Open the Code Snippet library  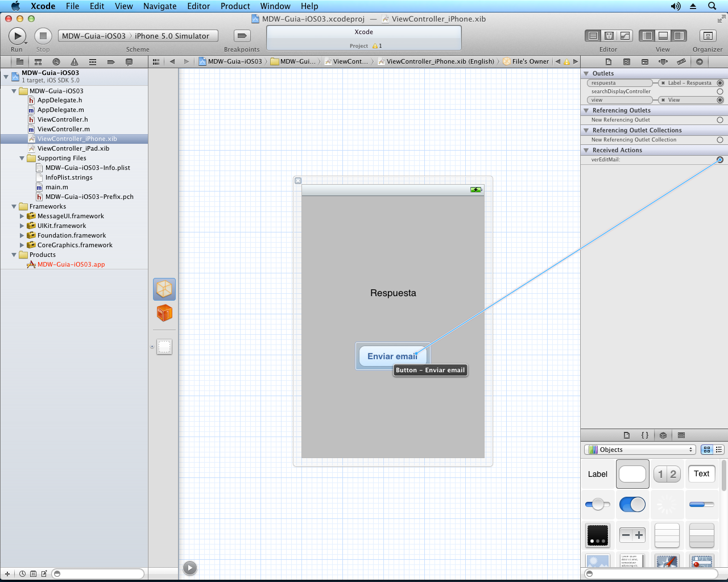[645, 435]
